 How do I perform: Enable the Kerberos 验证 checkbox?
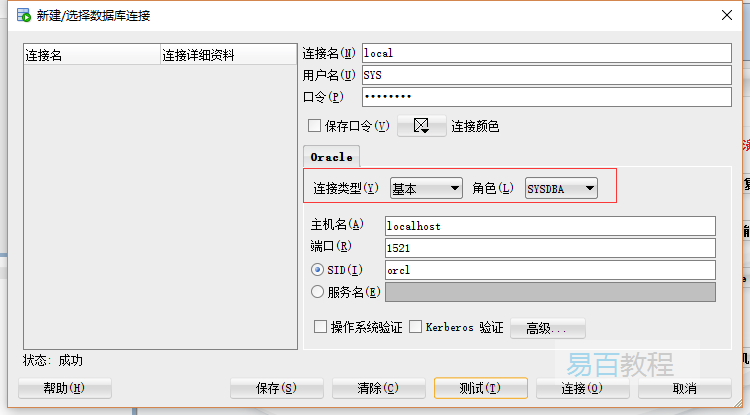click(x=416, y=327)
